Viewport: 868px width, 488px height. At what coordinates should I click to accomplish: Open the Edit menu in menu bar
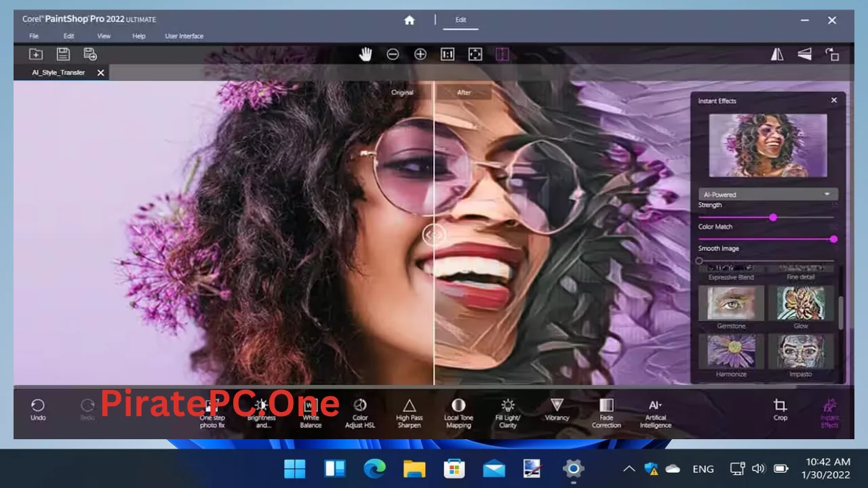[x=68, y=36]
